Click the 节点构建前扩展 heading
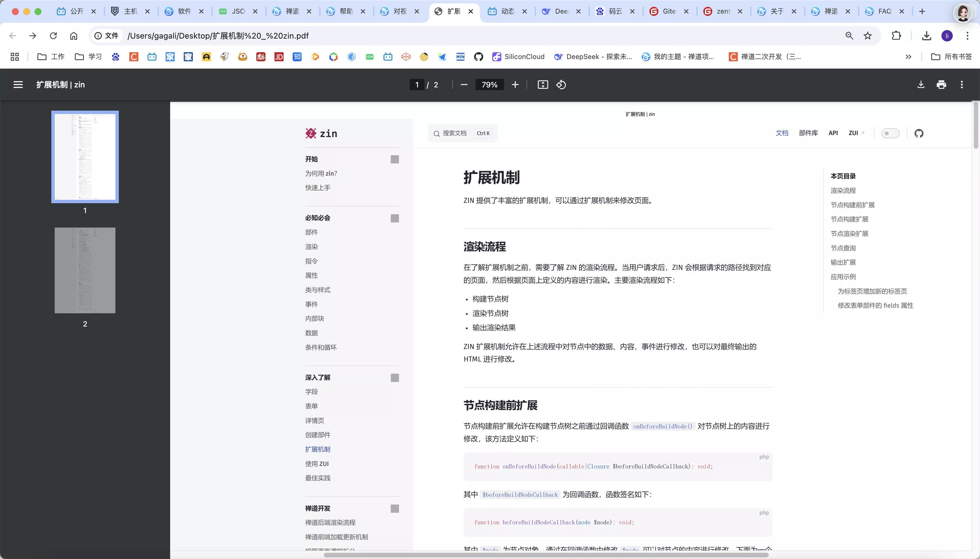980x559 pixels. [500, 405]
